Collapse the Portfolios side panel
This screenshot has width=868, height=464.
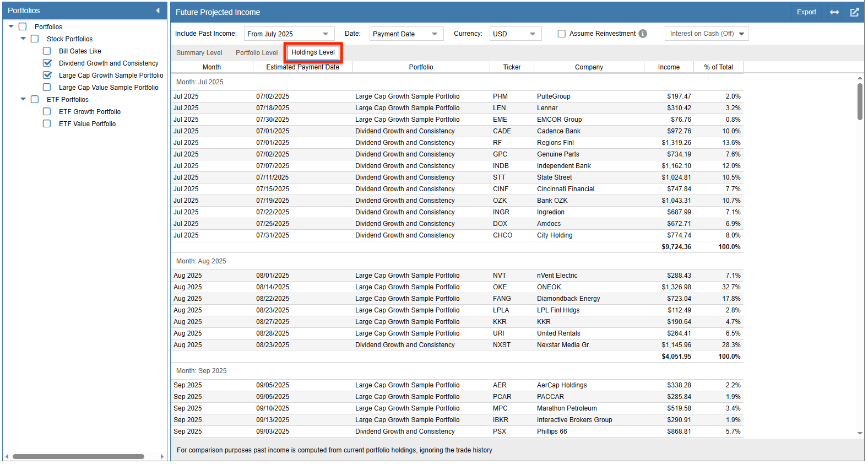click(x=158, y=10)
